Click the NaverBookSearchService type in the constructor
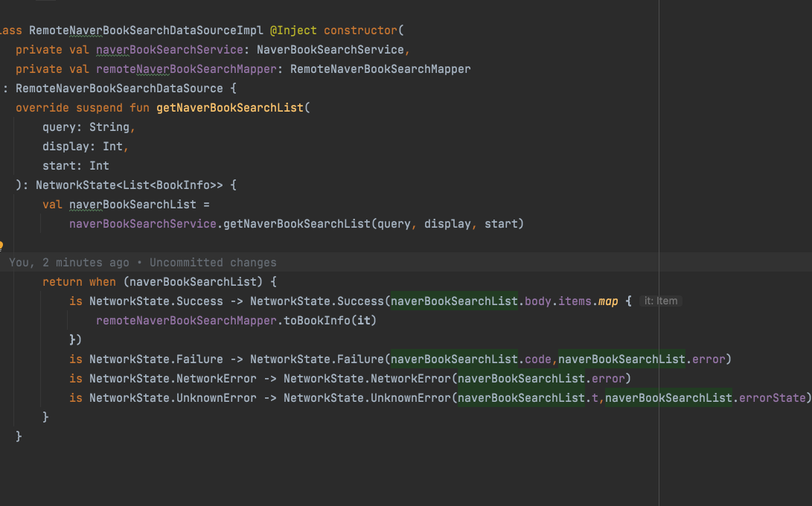Viewport: 812px width, 506px height. click(x=330, y=50)
